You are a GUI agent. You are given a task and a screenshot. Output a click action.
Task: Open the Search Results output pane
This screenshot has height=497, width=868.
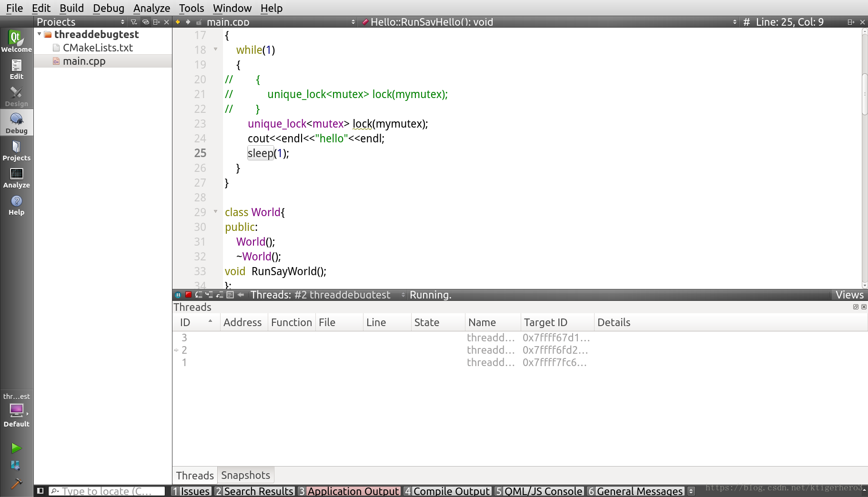pyautogui.click(x=254, y=491)
